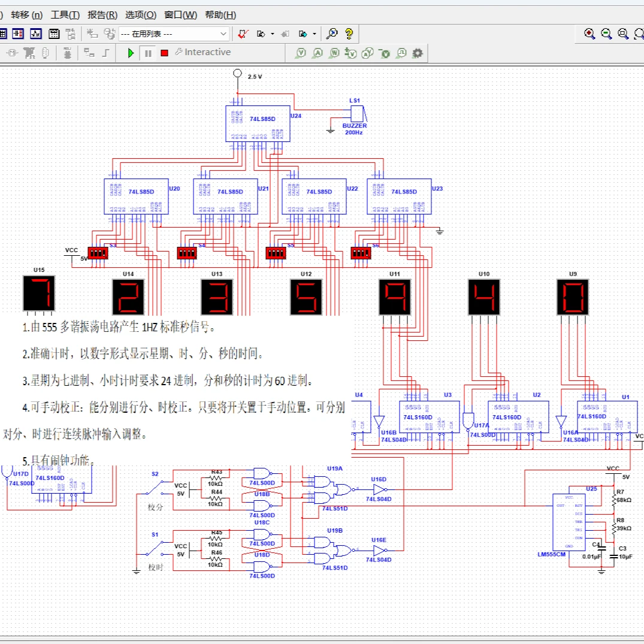Go to parent sheet icon
This screenshot has height=644, width=644.
(x=71, y=34)
